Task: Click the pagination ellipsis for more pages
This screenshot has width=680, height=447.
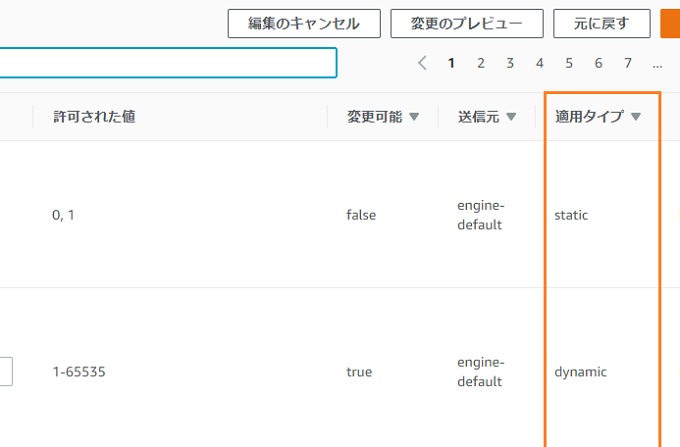Action: [x=657, y=65]
